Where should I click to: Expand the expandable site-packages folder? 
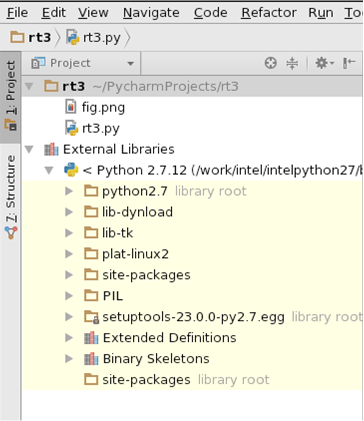coord(69,275)
